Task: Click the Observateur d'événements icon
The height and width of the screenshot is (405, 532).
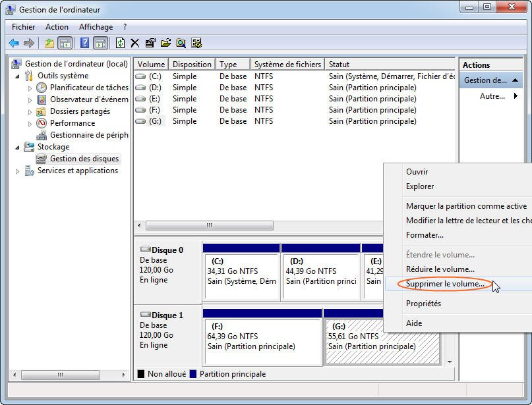Action: [x=42, y=99]
